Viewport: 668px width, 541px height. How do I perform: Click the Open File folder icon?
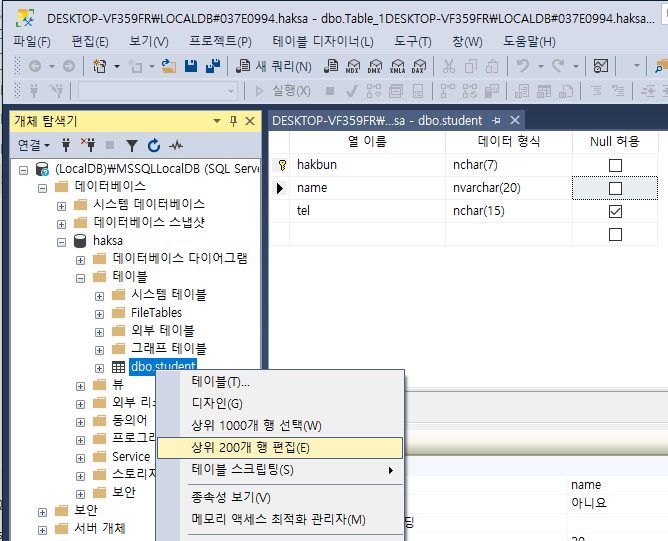(x=169, y=66)
